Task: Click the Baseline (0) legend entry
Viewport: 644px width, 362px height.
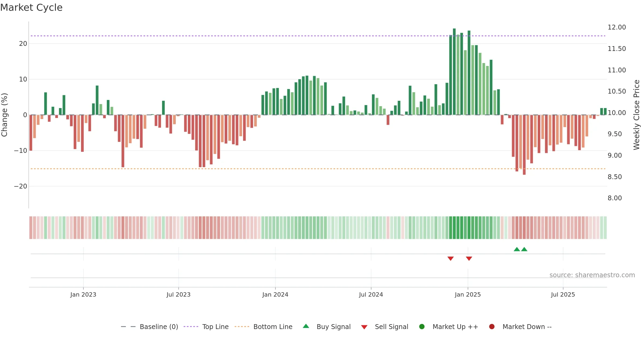Action: [149, 327]
